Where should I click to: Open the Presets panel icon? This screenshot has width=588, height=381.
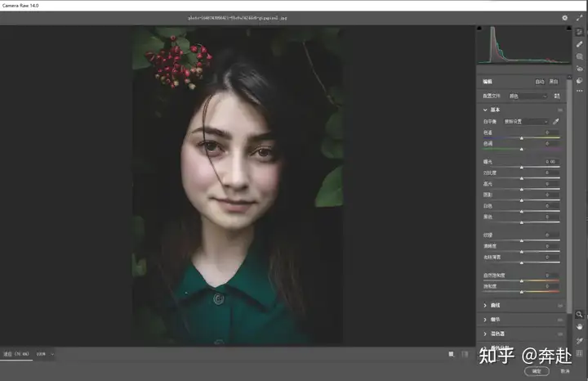point(579,81)
